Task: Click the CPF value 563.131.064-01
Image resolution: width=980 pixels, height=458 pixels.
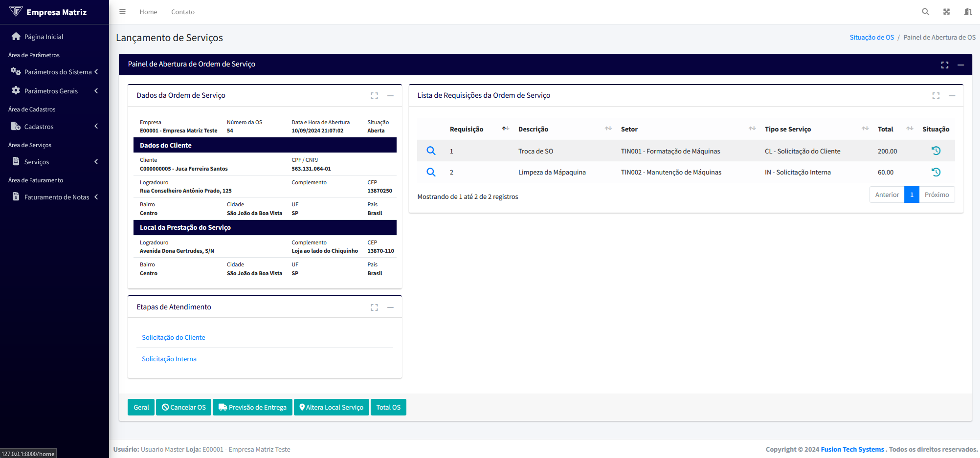Action: (x=311, y=169)
